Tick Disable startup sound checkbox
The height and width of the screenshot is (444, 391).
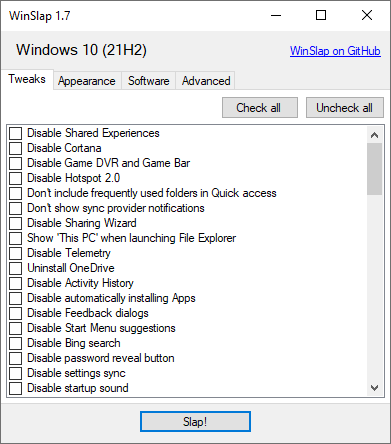15,388
